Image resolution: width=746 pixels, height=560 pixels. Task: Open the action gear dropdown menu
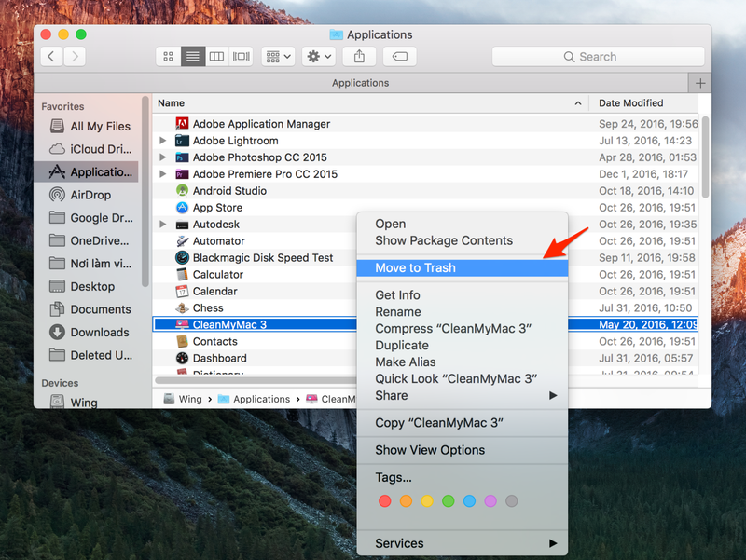point(317,56)
